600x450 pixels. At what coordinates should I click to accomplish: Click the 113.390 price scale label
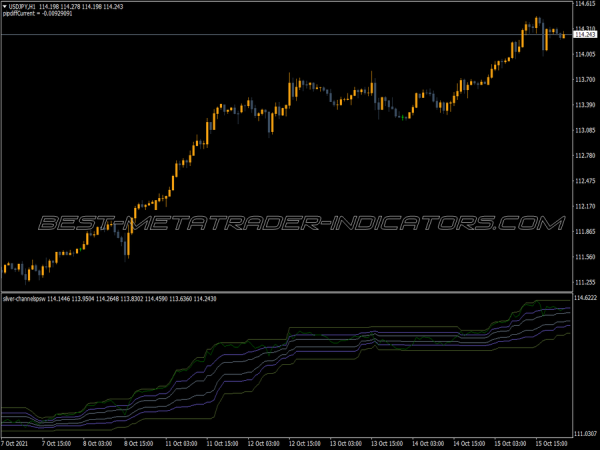pos(585,105)
